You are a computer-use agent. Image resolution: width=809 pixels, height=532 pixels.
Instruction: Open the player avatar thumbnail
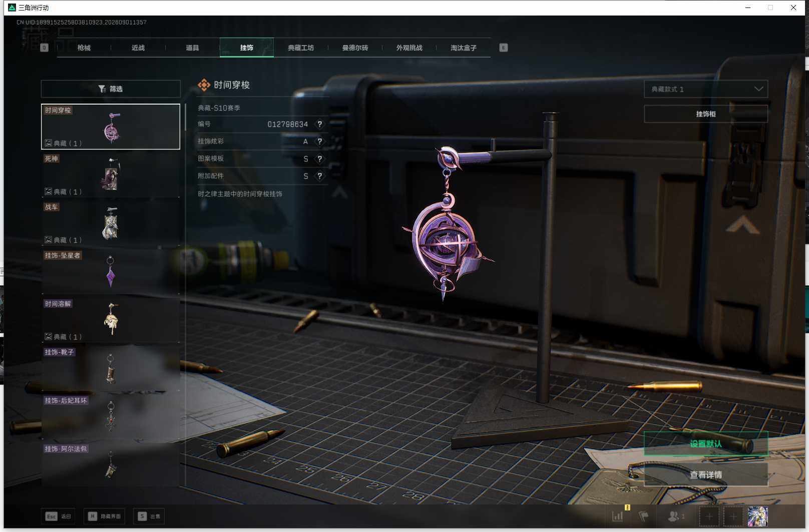pos(757,516)
